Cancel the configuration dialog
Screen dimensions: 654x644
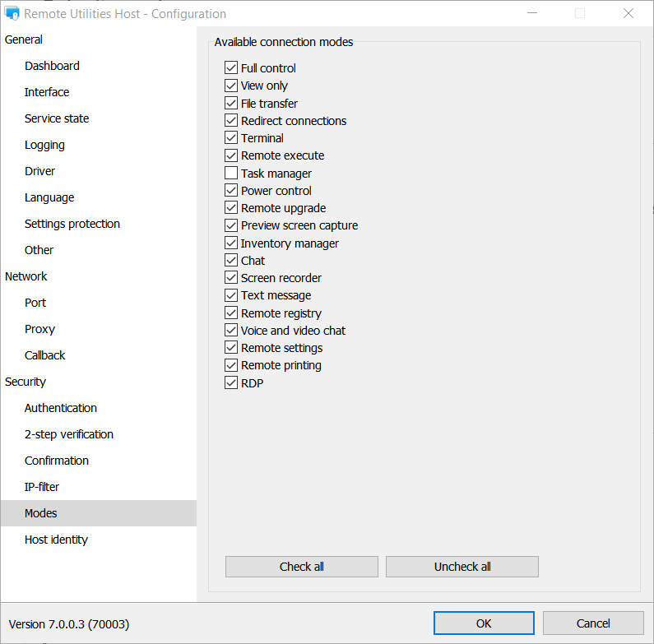tap(593, 623)
